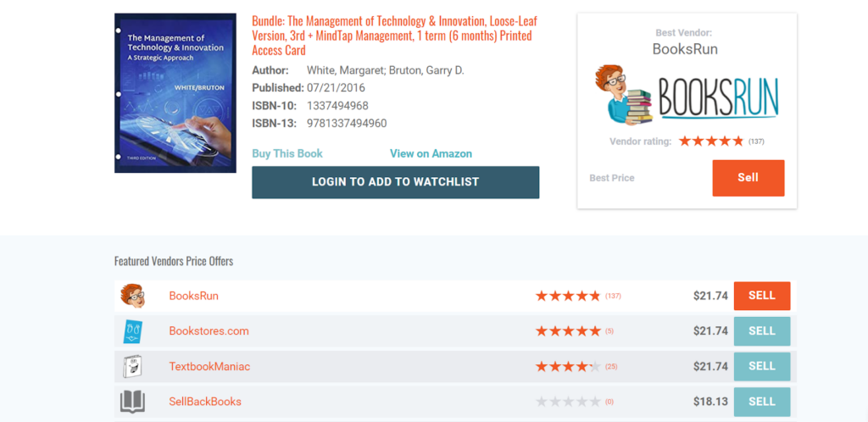Click the BooksRun row star rating

click(x=568, y=296)
